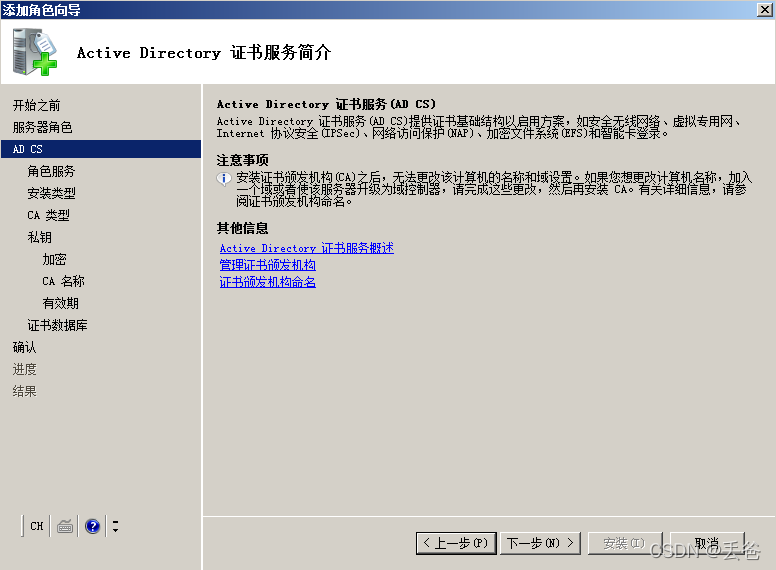Click the info icon beside the notes text

224,179
